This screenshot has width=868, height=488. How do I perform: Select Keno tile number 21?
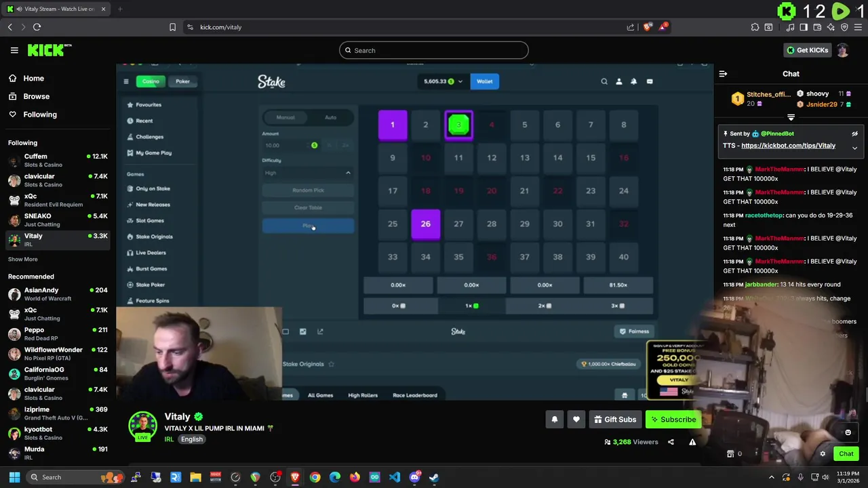click(x=524, y=190)
